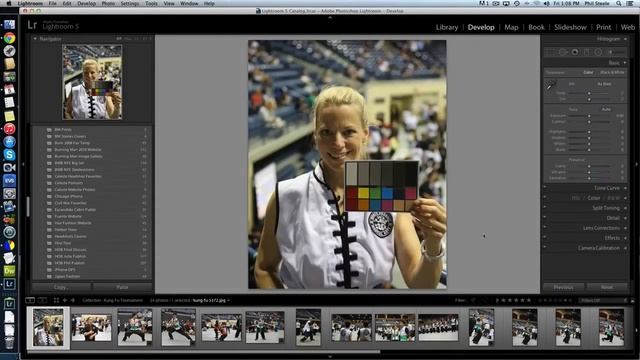Switch to the Print module
Image resolution: width=640 pixels, height=360 pixels.
pos(604,27)
